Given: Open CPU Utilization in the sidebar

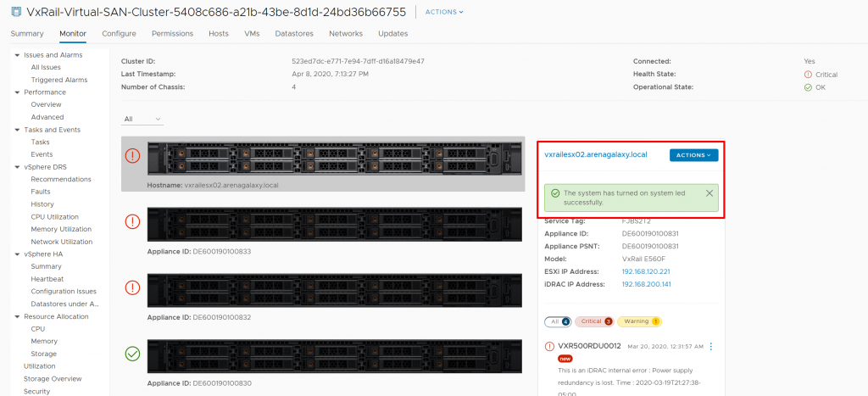Looking at the screenshot, I should tap(55, 217).
